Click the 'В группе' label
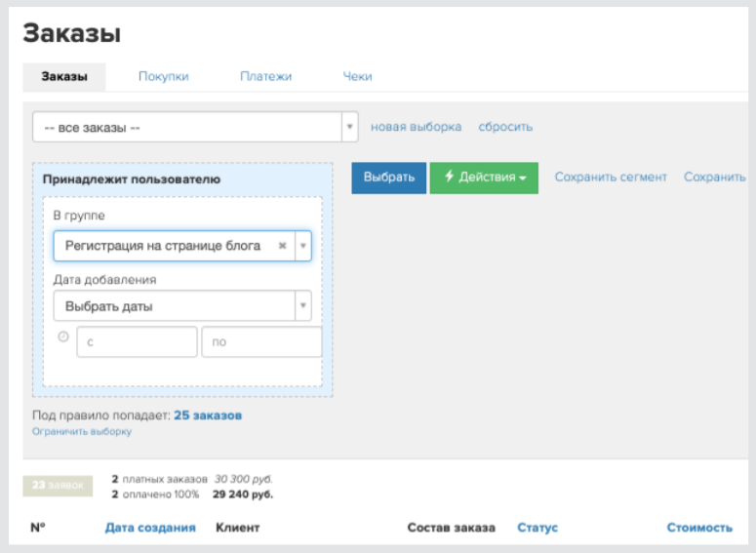Screen dimensions: 756x553 pyautogui.click(x=79, y=216)
